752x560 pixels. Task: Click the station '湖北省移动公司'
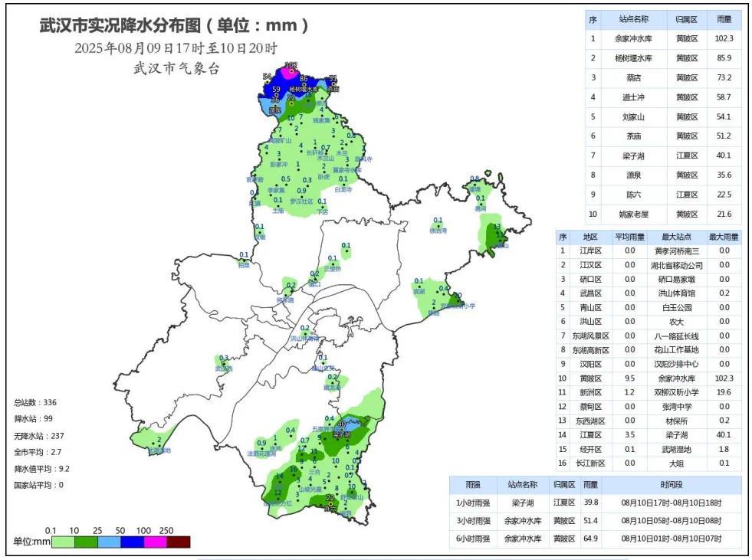676,265
